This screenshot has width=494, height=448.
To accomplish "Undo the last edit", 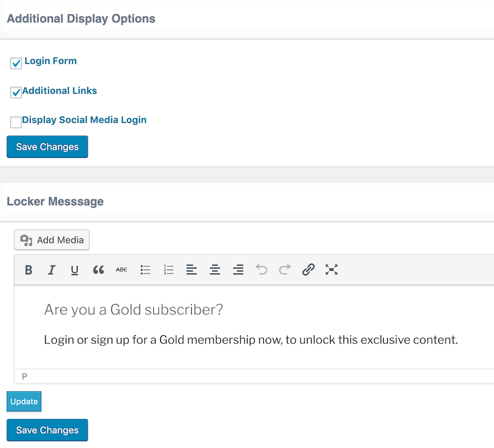I will [262, 270].
